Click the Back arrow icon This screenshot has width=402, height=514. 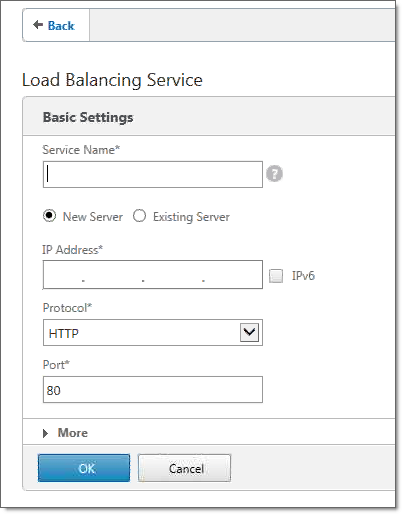pyautogui.click(x=38, y=25)
